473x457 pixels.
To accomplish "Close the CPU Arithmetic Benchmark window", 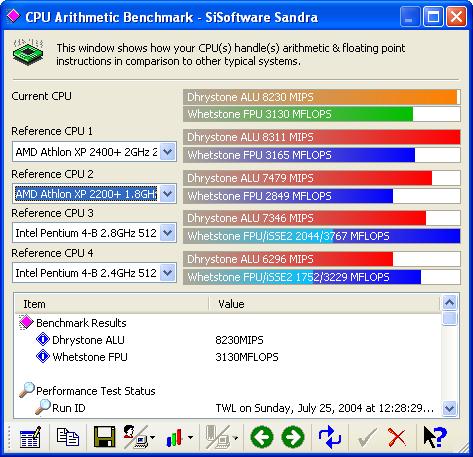I will click(x=456, y=16).
